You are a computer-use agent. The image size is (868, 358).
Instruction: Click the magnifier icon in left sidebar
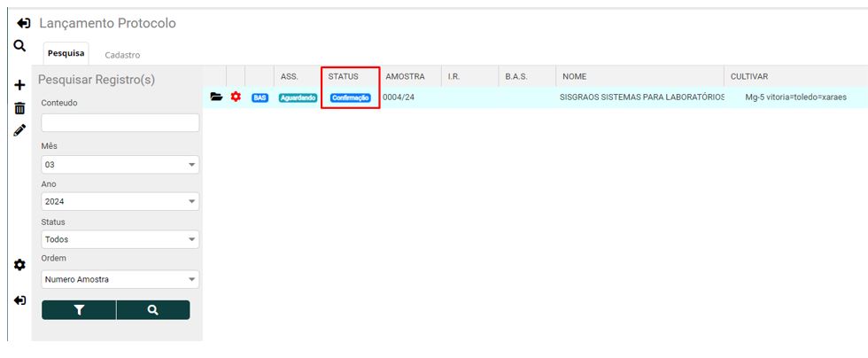[x=19, y=46]
